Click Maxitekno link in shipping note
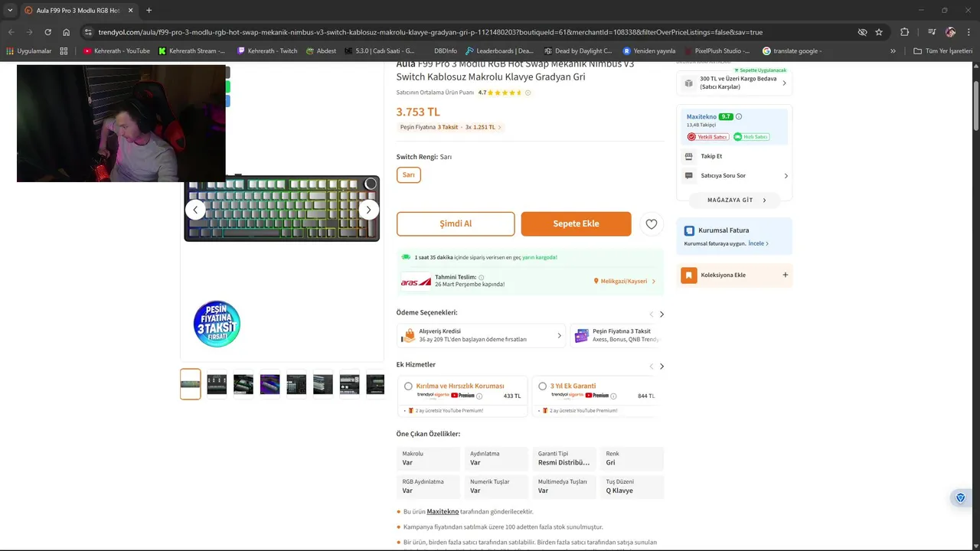 [443, 511]
